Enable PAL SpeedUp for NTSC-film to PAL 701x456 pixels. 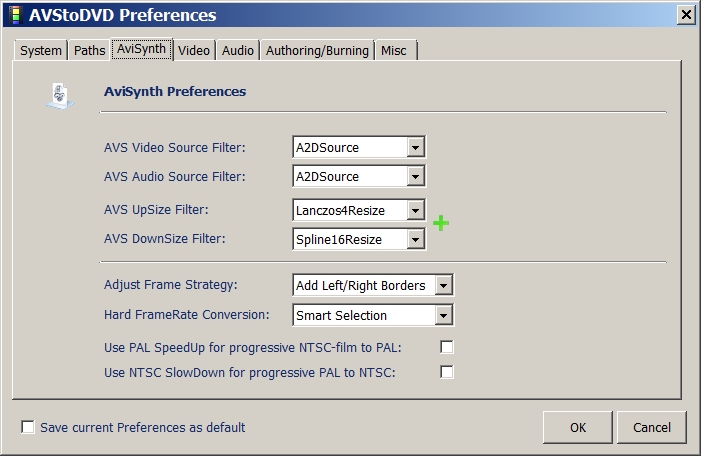(447, 347)
